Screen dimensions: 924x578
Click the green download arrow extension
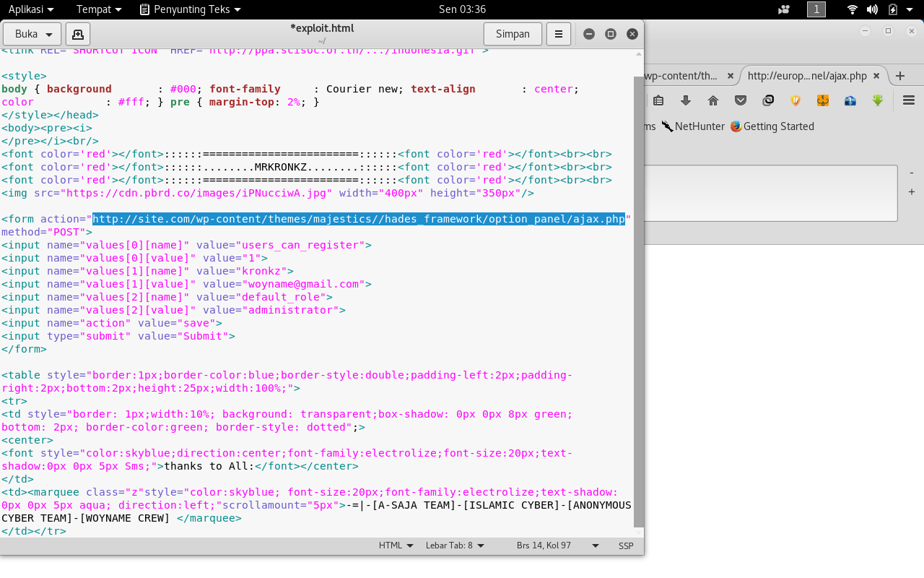(x=878, y=100)
